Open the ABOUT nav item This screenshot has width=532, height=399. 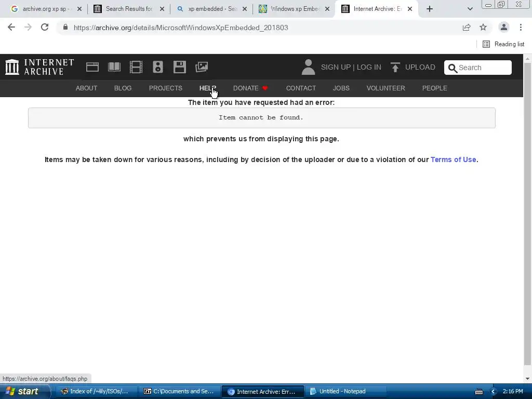[86, 88]
